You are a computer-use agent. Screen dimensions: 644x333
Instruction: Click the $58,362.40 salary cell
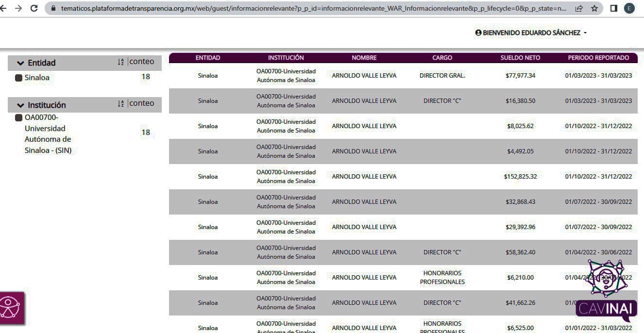[521, 252]
